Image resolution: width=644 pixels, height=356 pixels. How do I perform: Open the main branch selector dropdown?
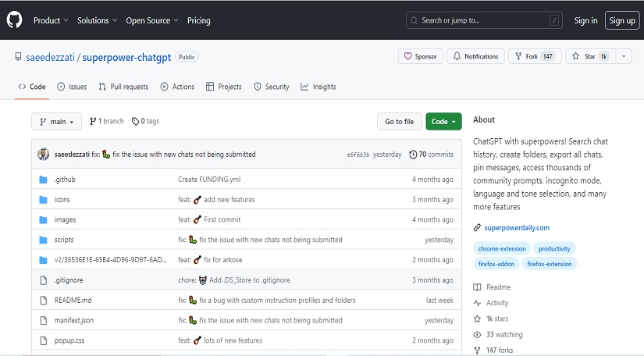(x=57, y=122)
